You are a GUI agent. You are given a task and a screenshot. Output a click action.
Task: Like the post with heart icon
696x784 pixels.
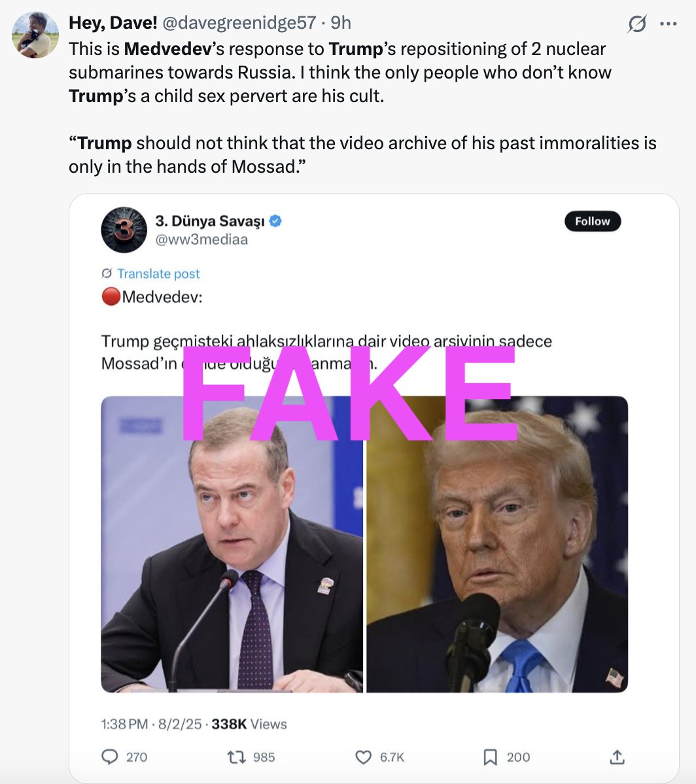point(363,757)
